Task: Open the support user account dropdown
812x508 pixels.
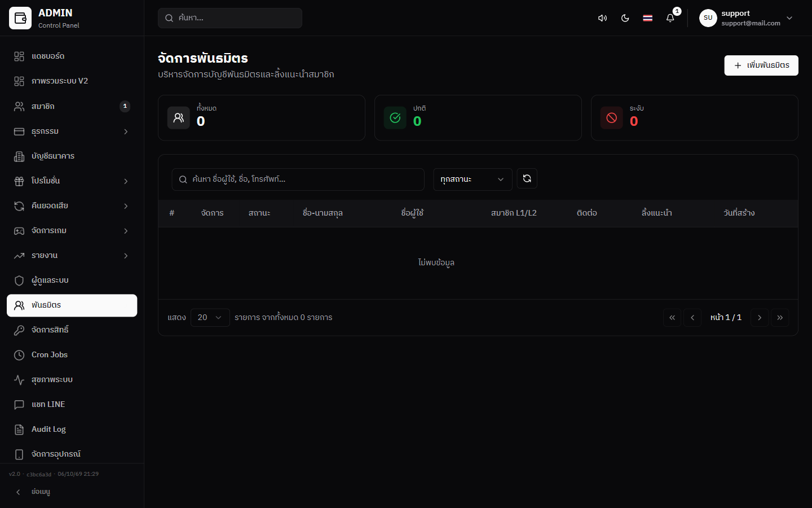Action: (747, 18)
